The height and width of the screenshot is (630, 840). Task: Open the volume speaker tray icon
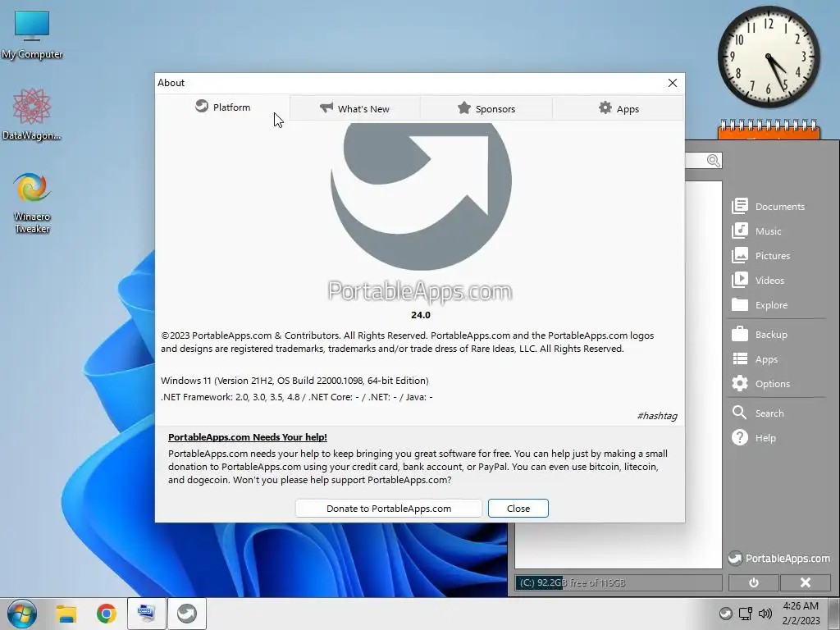tap(765, 614)
